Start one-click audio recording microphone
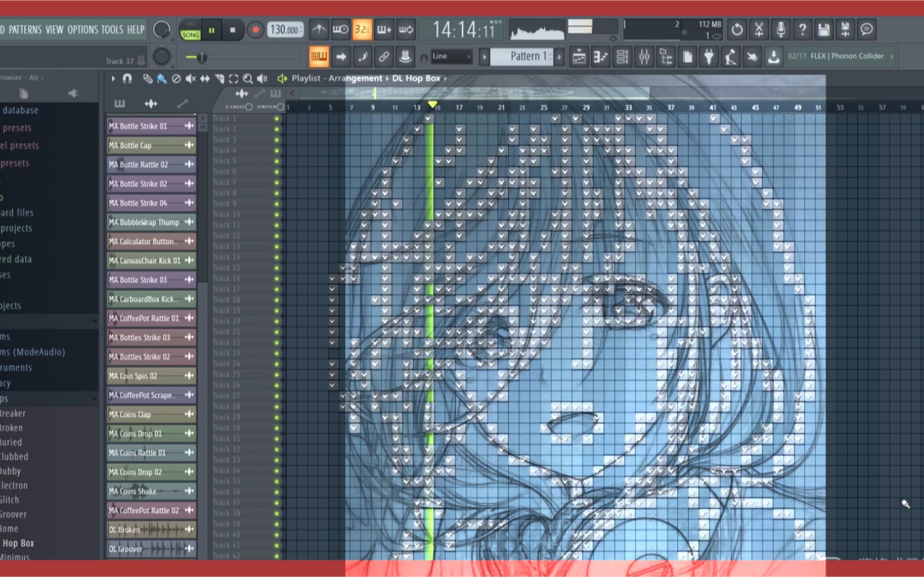This screenshot has height=577, width=924. pyautogui.click(x=781, y=30)
